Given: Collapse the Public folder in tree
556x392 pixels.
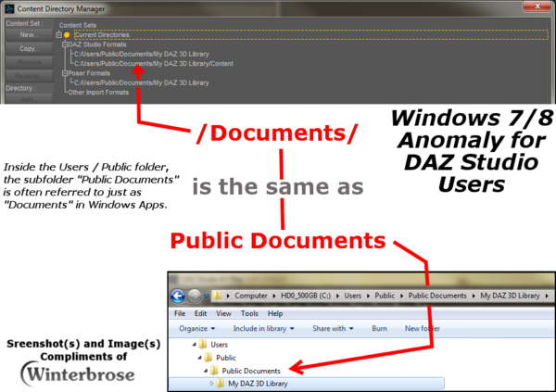Looking at the screenshot, I should 199,358.
